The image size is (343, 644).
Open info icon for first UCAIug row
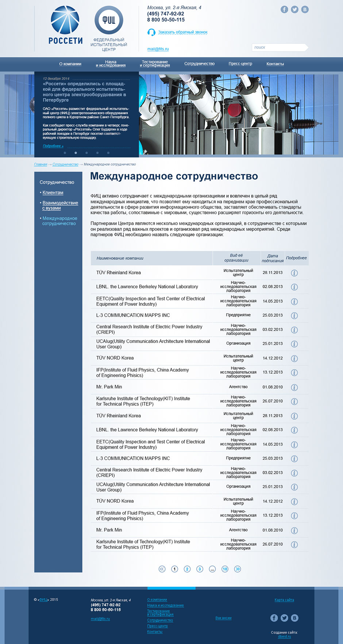pyautogui.click(x=294, y=344)
